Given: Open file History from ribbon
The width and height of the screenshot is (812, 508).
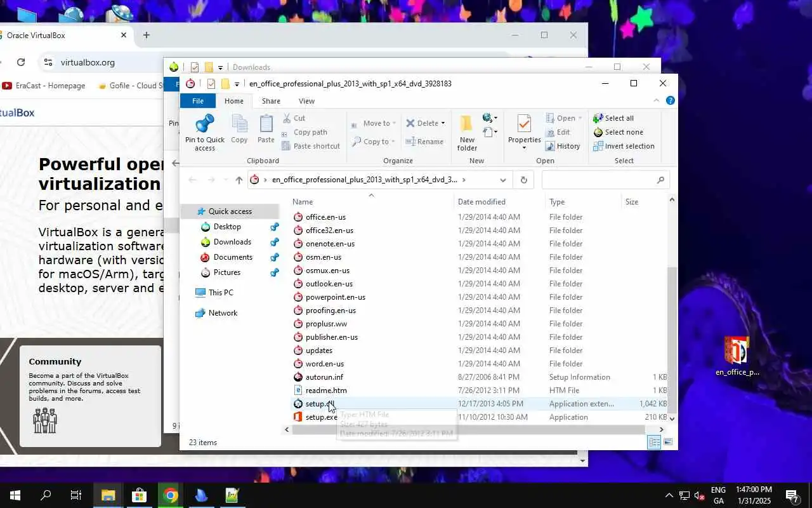Looking at the screenshot, I should (563, 146).
